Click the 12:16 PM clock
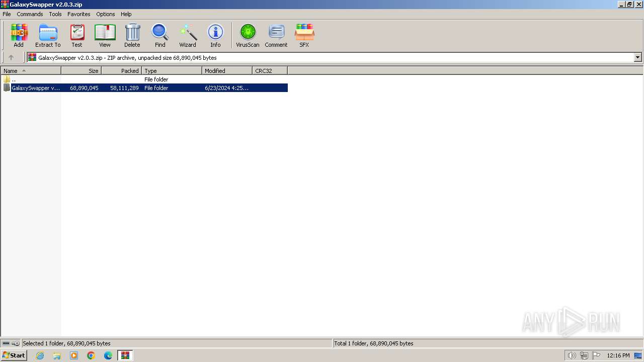644x362 pixels. [618, 355]
